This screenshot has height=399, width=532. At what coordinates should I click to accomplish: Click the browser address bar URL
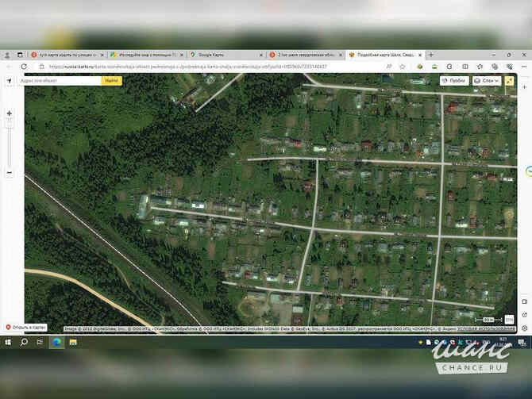(199, 67)
